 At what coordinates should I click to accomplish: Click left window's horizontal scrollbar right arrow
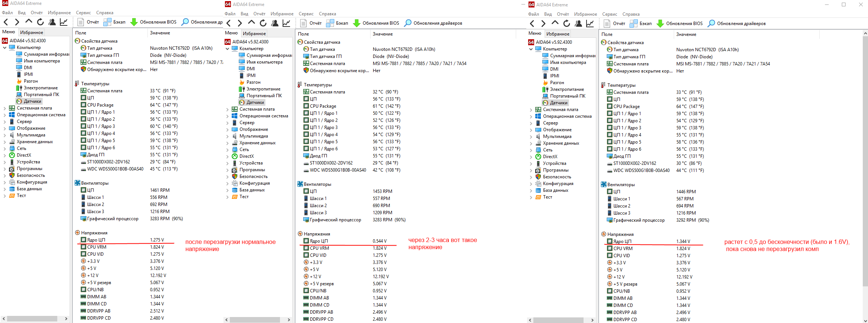click(66, 319)
